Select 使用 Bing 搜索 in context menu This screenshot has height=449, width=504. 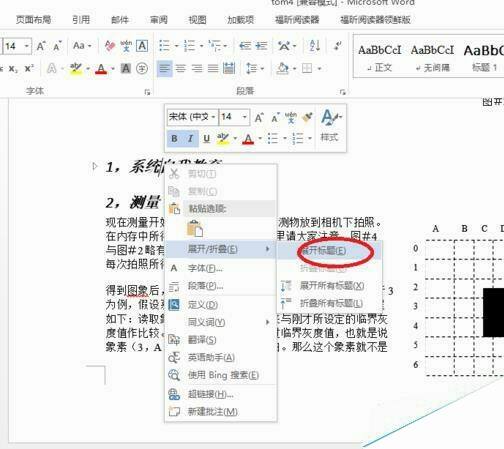click(x=221, y=375)
